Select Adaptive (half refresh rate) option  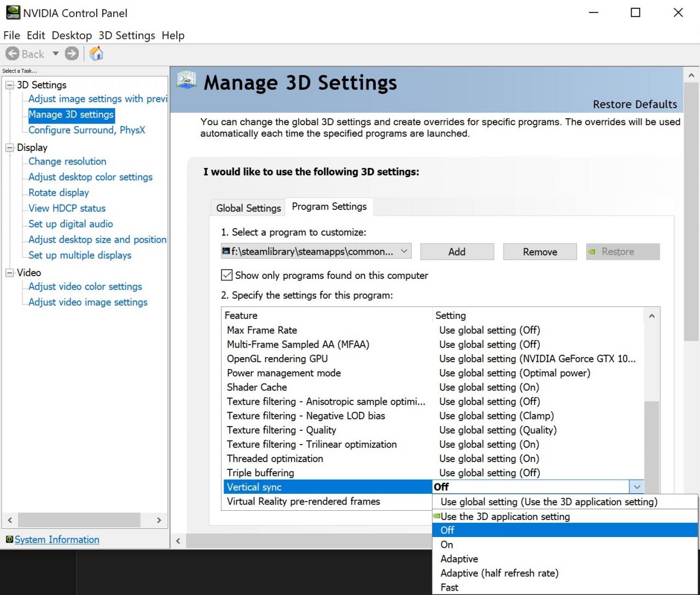click(x=499, y=573)
